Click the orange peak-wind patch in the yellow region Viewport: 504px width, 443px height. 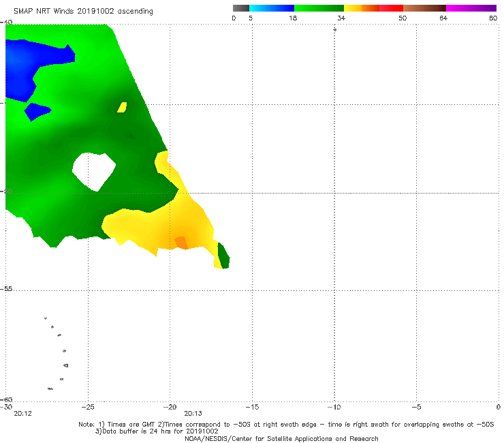click(x=181, y=243)
